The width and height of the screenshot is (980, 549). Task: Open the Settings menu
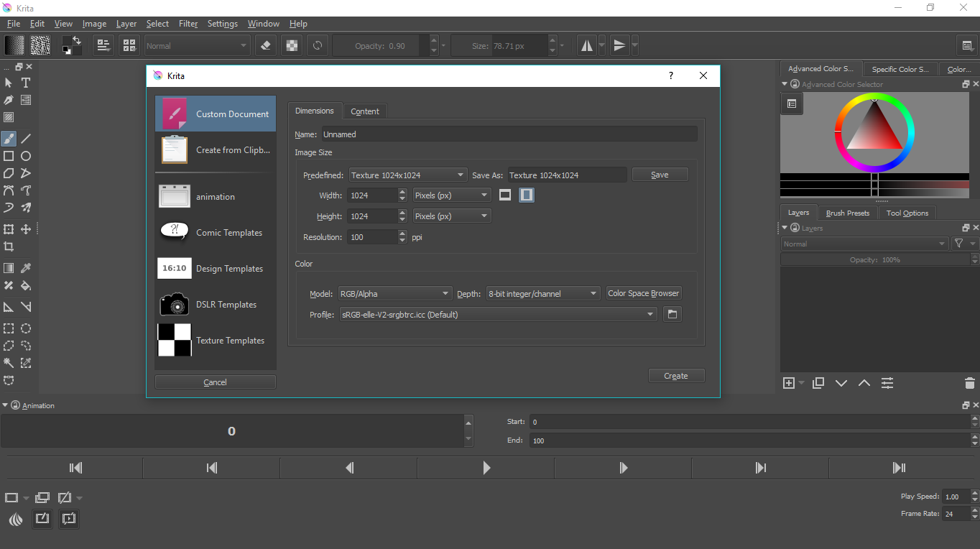(223, 24)
